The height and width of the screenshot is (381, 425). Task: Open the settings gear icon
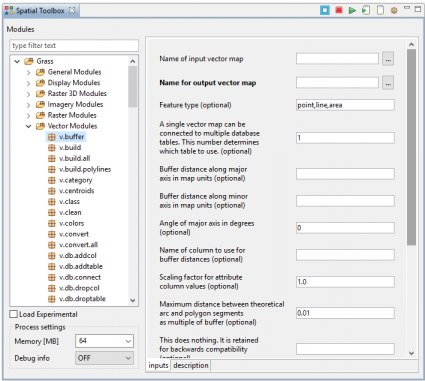394,11
